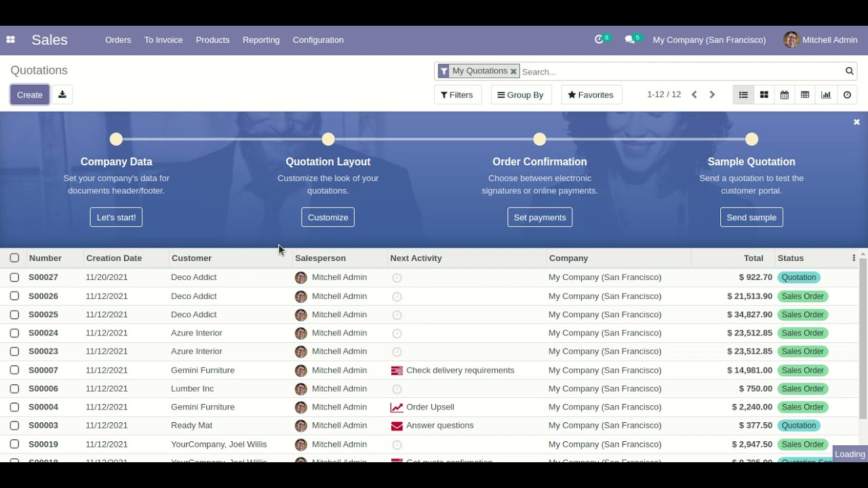Click the Order Upsell activity icon
Screen dimensions: 868x488
tap(397, 407)
